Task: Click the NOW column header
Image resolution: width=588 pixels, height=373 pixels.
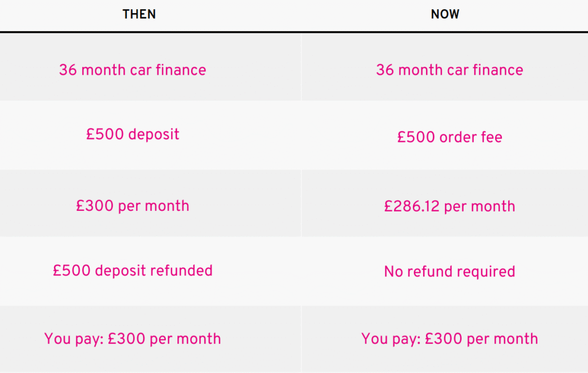Action: click(445, 15)
